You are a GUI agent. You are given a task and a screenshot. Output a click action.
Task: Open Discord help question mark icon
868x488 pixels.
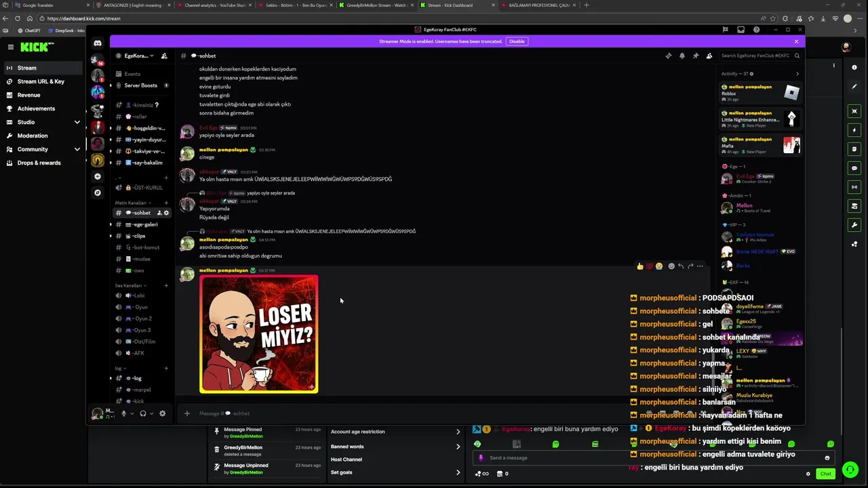coord(757,30)
